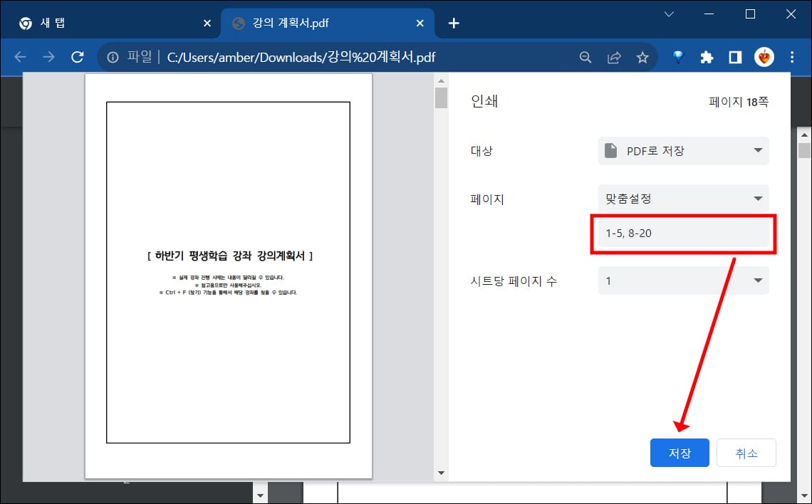Image resolution: width=812 pixels, height=504 pixels.
Task: Click the 저장 button to save the PDF
Action: tap(680, 452)
